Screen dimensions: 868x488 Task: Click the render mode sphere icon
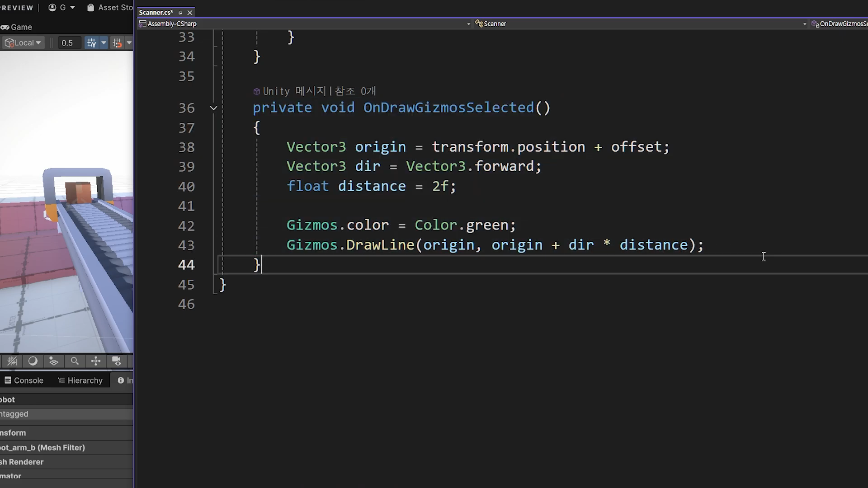[x=33, y=361]
